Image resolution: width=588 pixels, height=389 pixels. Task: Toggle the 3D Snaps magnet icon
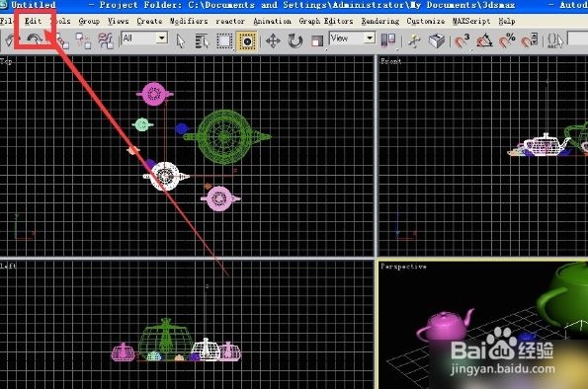462,40
